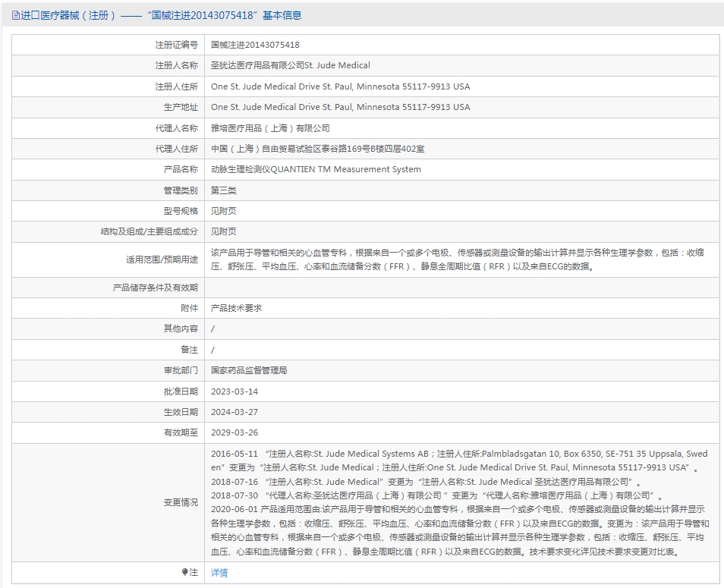The width and height of the screenshot is (724, 588).
Task: Click the 2020-06-01 change record entry
Action: click(x=460, y=530)
